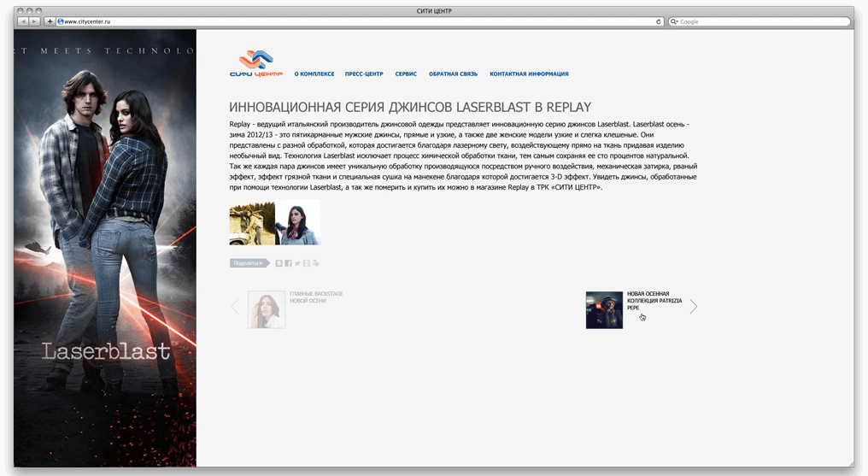Screen dimensions: 868x476
Task: Open the СЕРВИС menu item
Action: pos(406,73)
